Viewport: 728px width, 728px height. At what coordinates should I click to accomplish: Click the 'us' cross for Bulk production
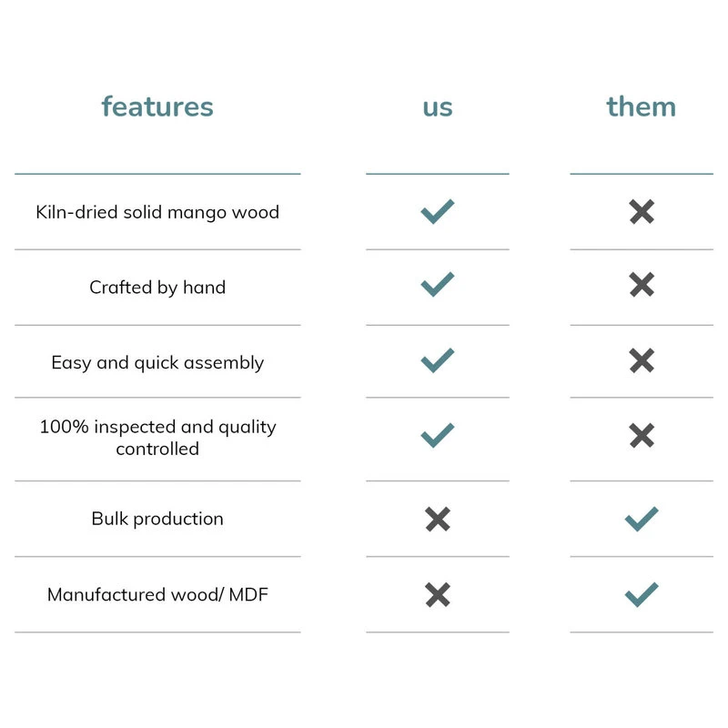click(x=438, y=520)
